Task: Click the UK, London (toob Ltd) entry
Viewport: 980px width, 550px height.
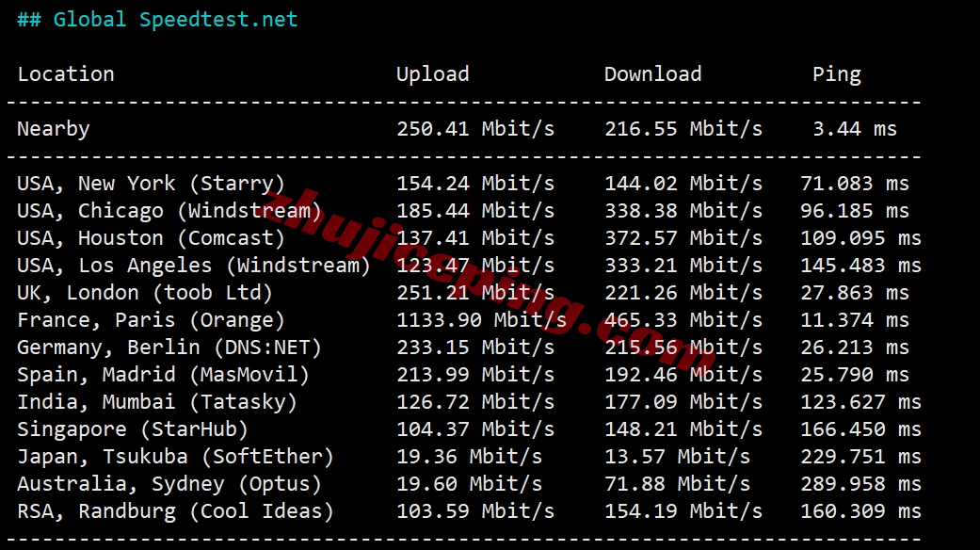Action: (144, 293)
